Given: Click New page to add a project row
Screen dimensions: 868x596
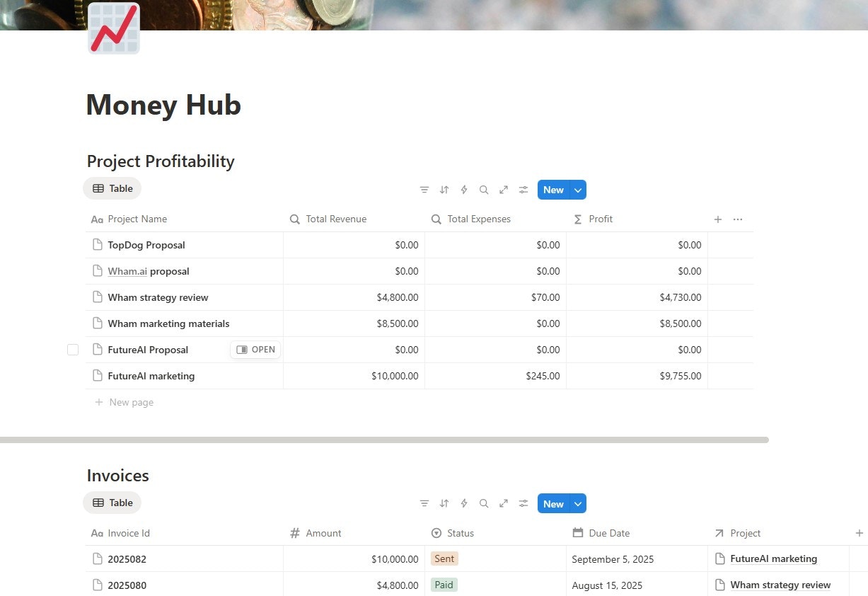Looking at the screenshot, I should (132, 402).
